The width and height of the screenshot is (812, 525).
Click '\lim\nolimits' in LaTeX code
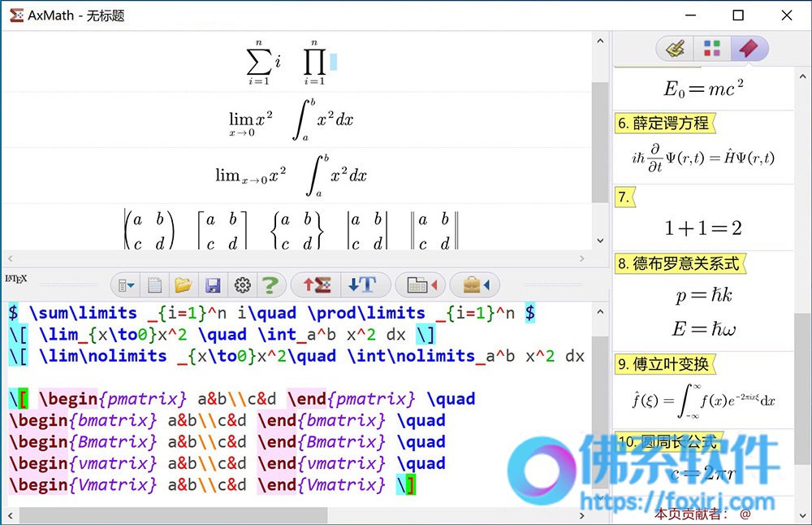[x=102, y=356]
